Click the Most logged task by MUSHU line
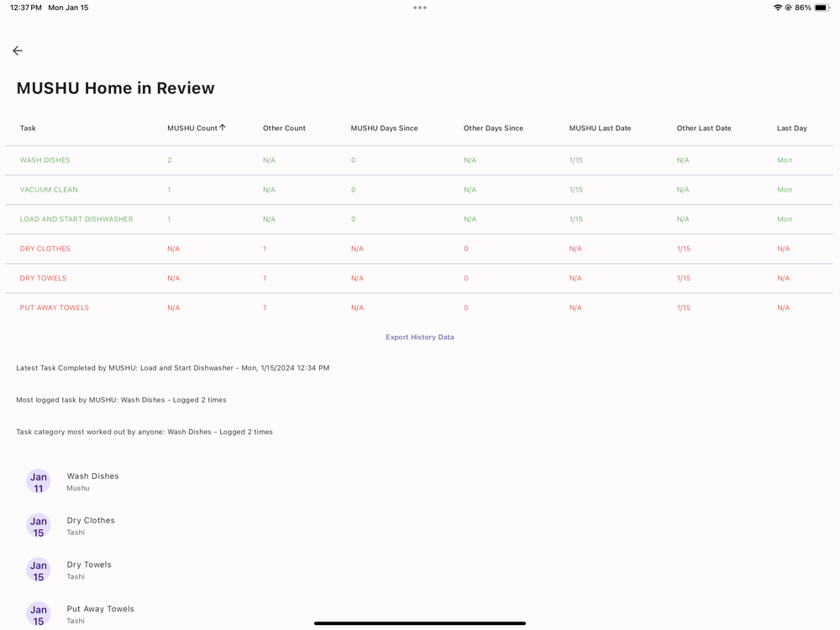Screen dimensions: 840x630 [x=121, y=400]
